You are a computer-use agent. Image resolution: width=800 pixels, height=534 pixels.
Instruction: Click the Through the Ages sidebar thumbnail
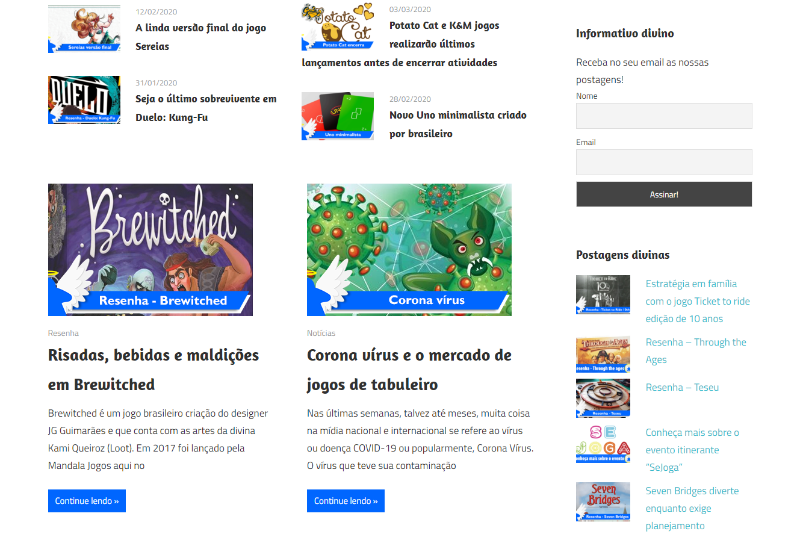(x=603, y=354)
